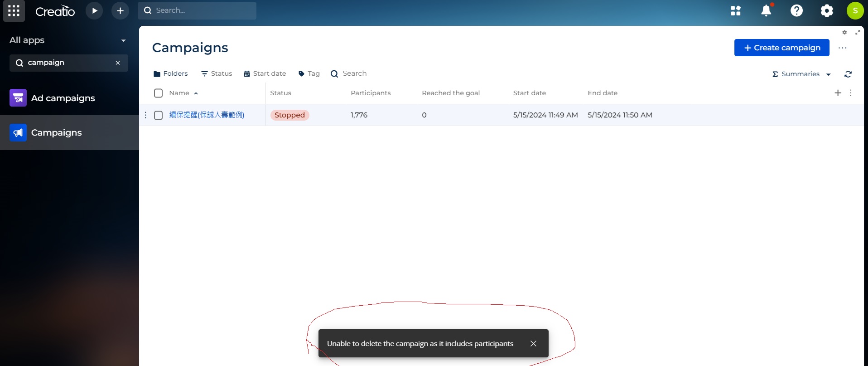868x366 pixels.
Task: Click the Campaigns megaphone icon in sidebar
Action: pyautogui.click(x=18, y=133)
